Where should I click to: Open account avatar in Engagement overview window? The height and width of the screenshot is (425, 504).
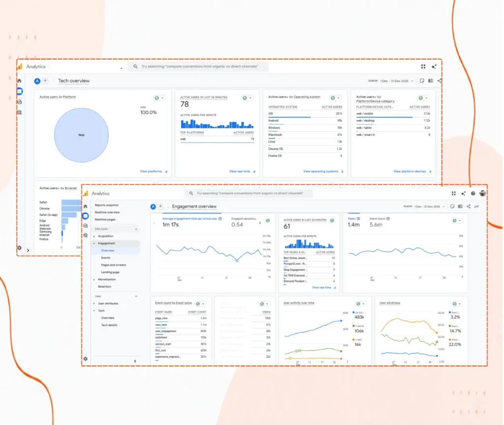tap(482, 193)
